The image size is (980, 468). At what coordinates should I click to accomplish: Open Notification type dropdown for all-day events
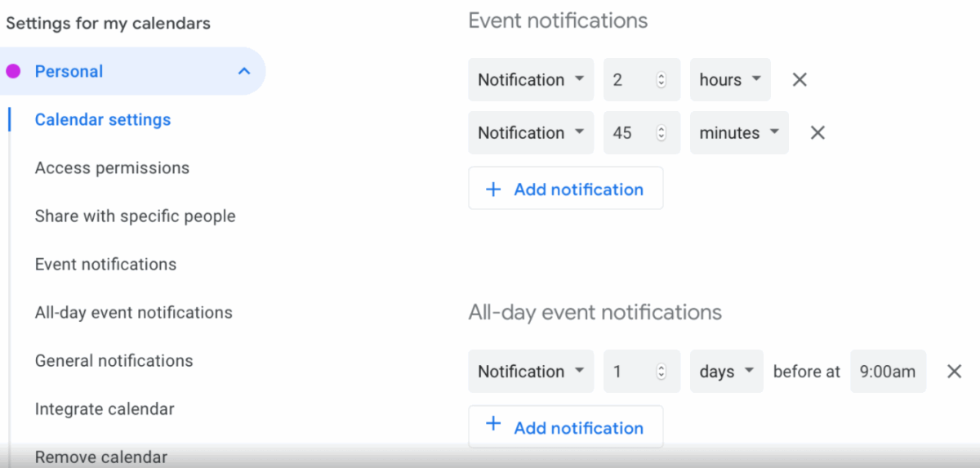tap(531, 372)
